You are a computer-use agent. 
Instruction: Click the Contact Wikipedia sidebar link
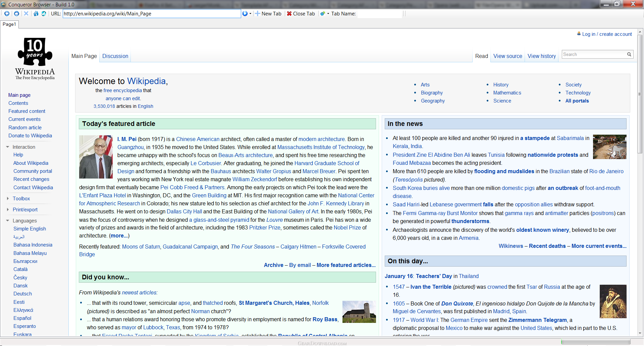point(33,187)
